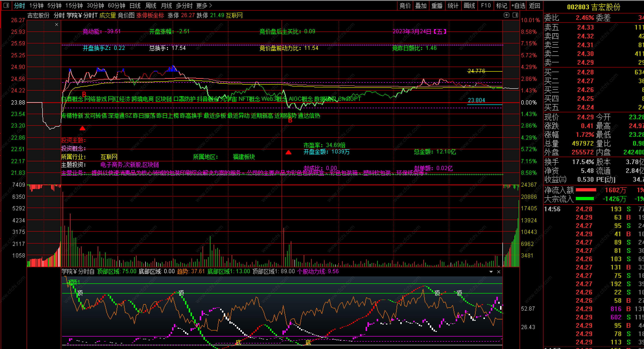
Task: Switch to 5分钟 chart tab
Action: pyautogui.click(x=54, y=6)
